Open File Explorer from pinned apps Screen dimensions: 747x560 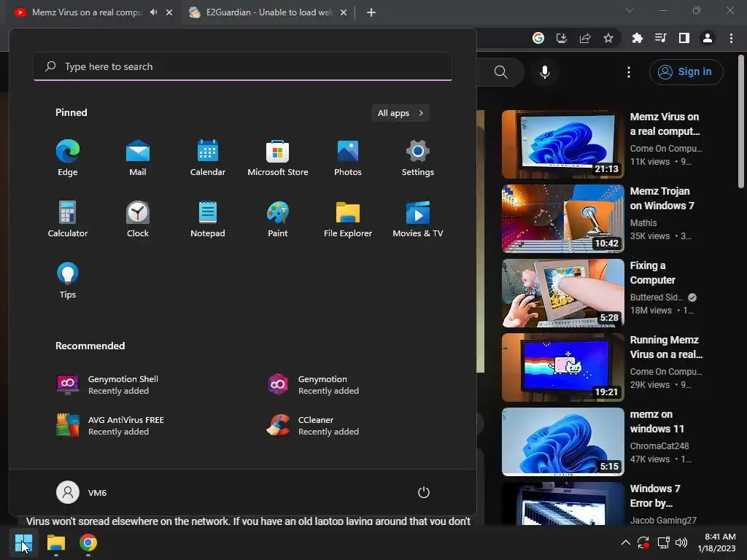(x=348, y=219)
